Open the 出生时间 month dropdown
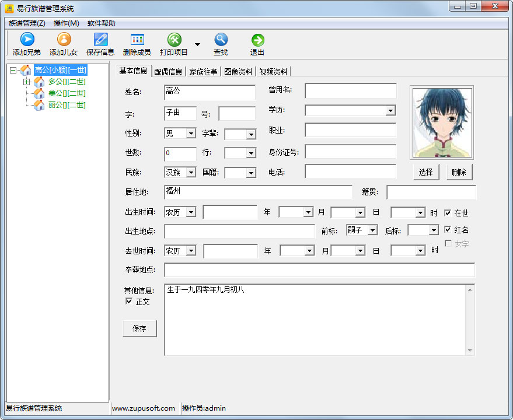Viewport: 513px width, 420px height. click(x=308, y=212)
